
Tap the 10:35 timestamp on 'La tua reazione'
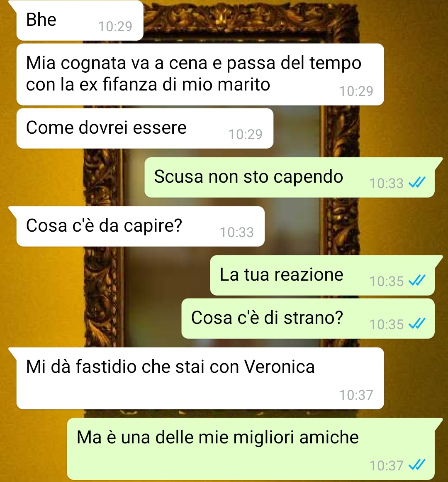387,281
